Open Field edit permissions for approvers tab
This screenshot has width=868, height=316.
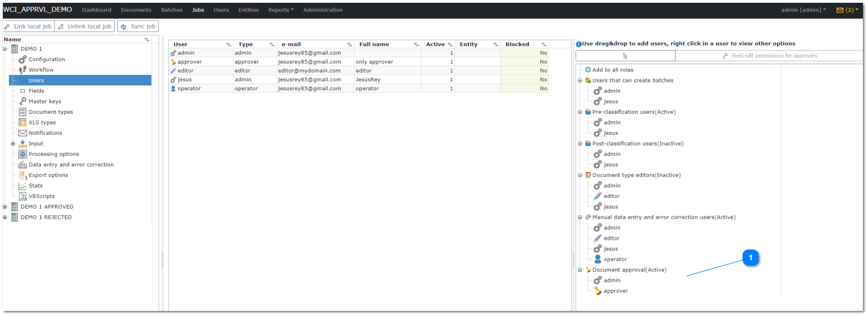[769, 56]
